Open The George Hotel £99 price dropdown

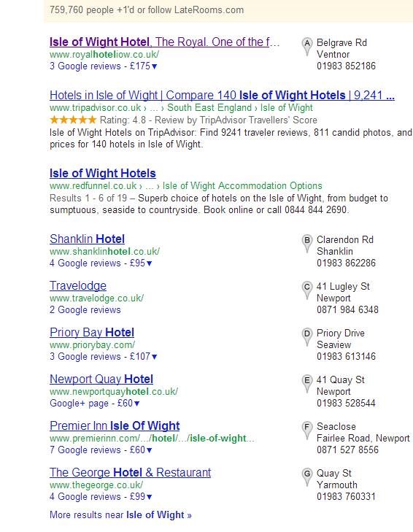pos(150,497)
